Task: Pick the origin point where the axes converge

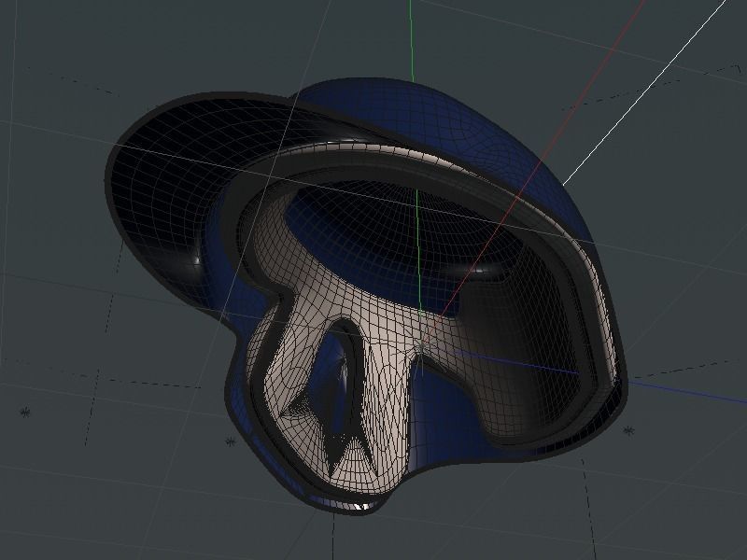Action: [x=420, y=347]
